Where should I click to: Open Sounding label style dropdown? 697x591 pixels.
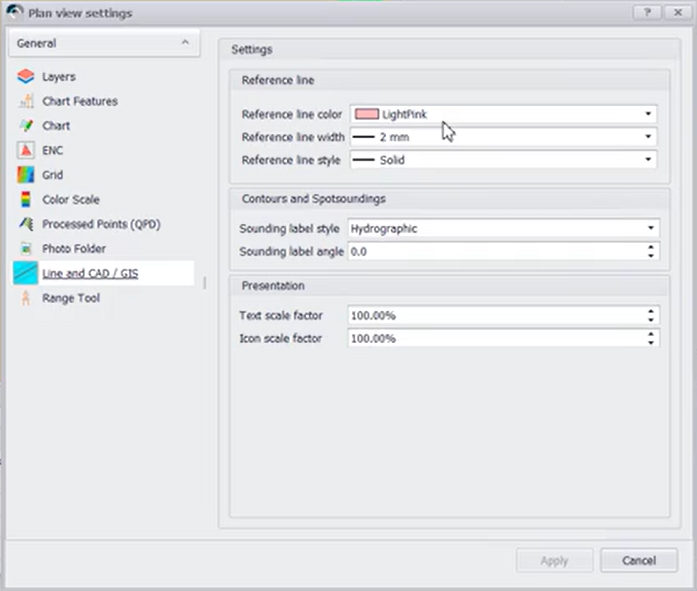pyautogui.click(x=503, y=229)
